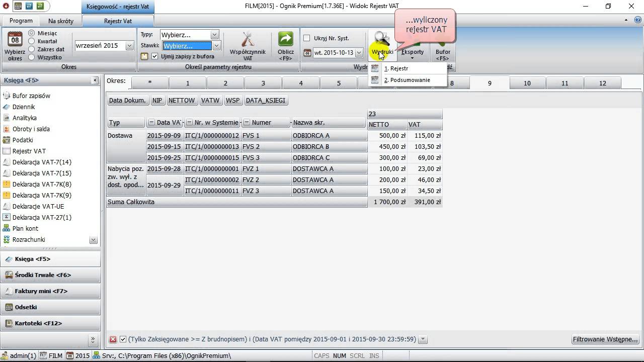Click the red application logo icon

pos(6,6)
